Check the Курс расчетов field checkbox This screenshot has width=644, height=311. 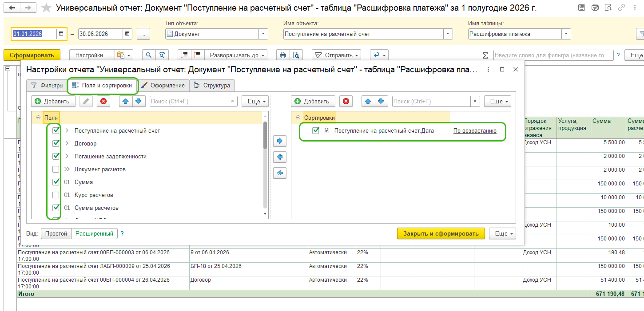point(56,195)
